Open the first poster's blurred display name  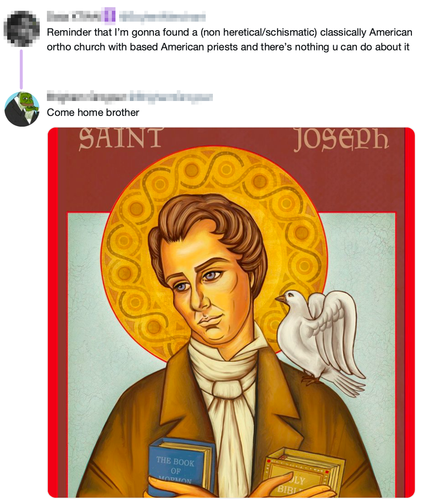tap(73, 16)
